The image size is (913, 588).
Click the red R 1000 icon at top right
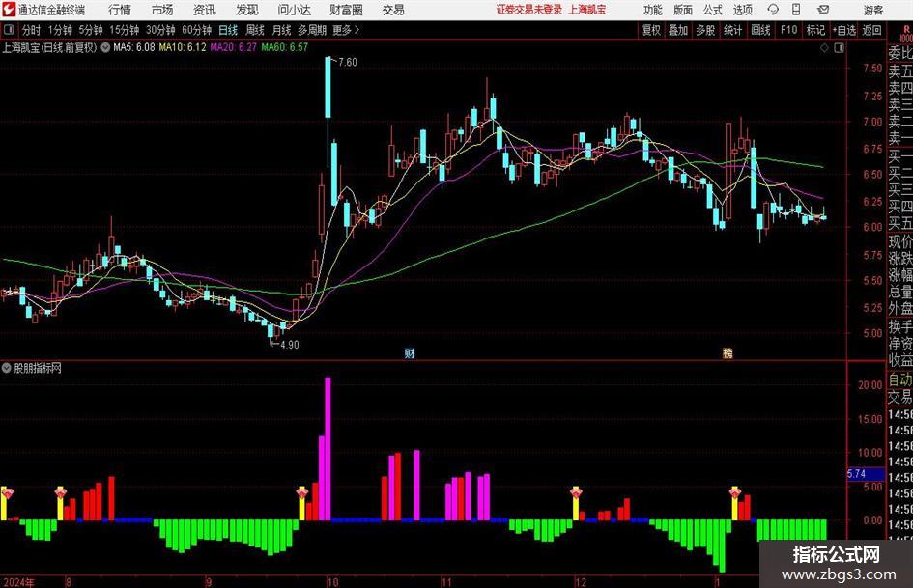tap(905, 33)
